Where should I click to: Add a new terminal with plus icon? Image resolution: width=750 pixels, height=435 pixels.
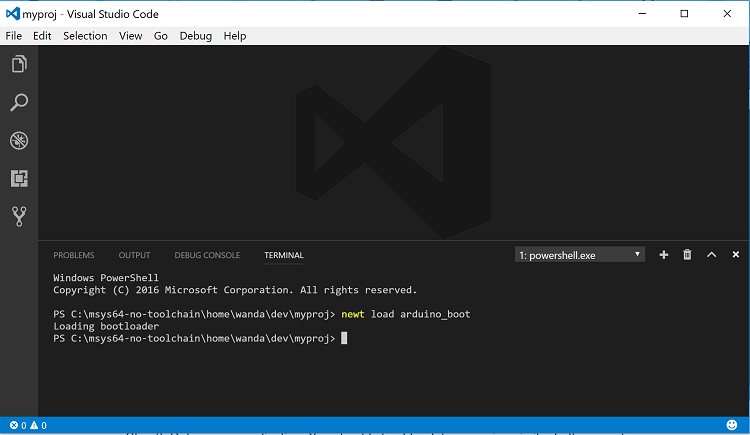pos(663,255)
